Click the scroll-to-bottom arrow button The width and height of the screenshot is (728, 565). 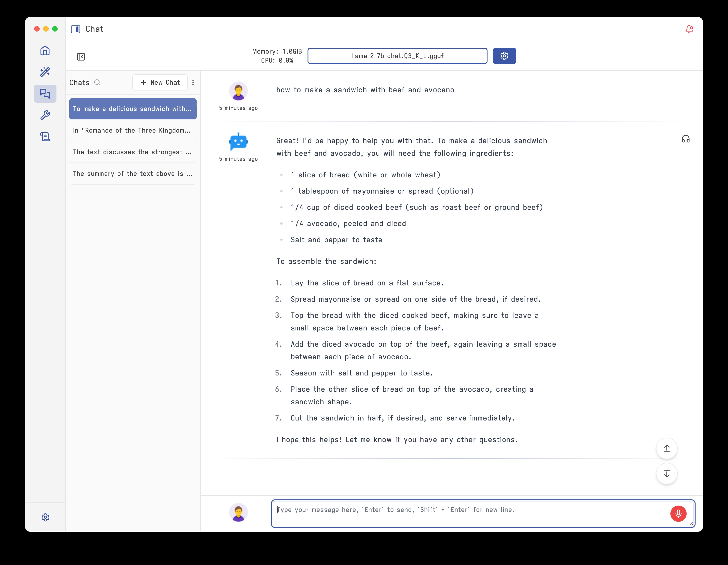coord(667,473)
